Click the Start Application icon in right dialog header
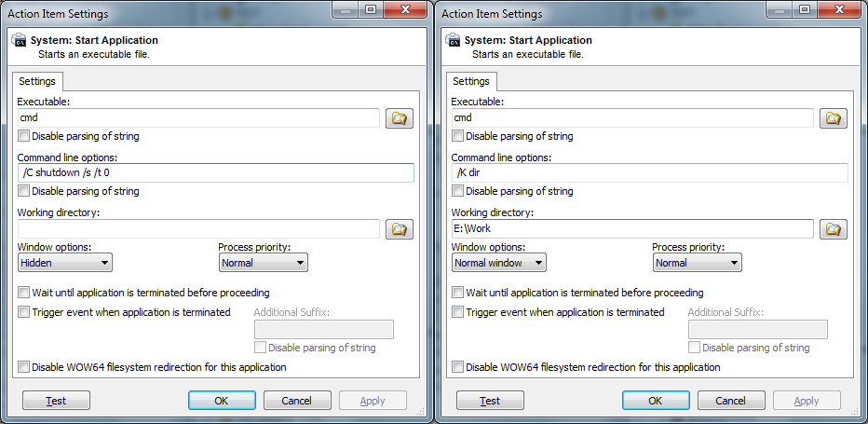Viewport: 868px width, 424px height. 454,40
